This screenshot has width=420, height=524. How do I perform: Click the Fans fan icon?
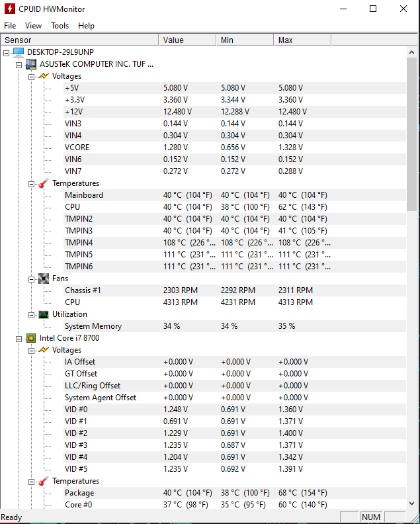[44, 279]
